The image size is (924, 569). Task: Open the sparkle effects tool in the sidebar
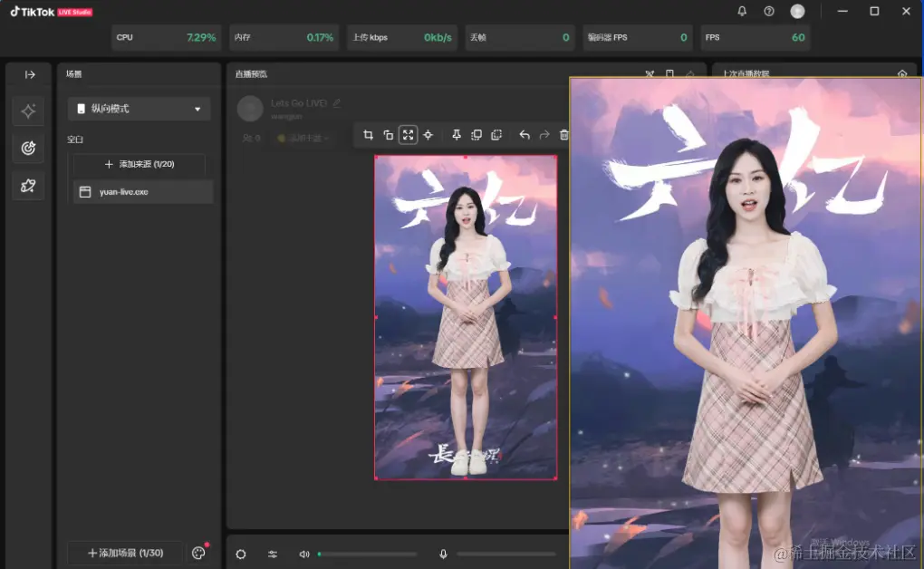pos(28,111)
